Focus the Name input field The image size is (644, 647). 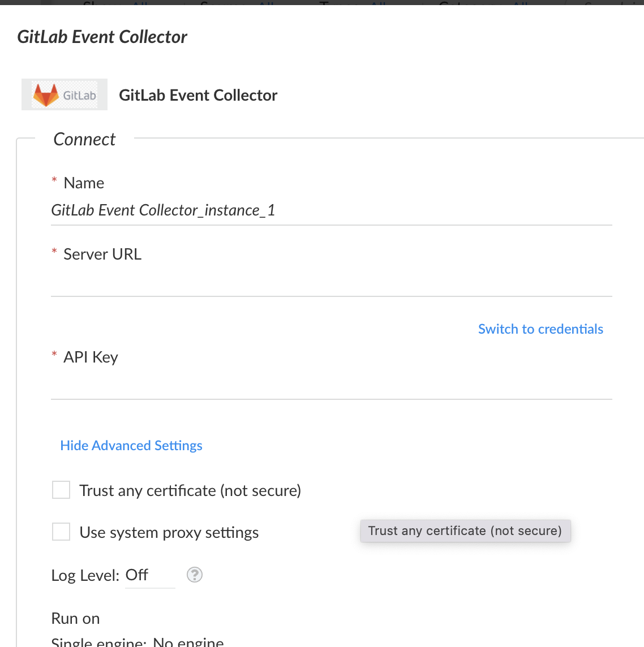(332, 210)
